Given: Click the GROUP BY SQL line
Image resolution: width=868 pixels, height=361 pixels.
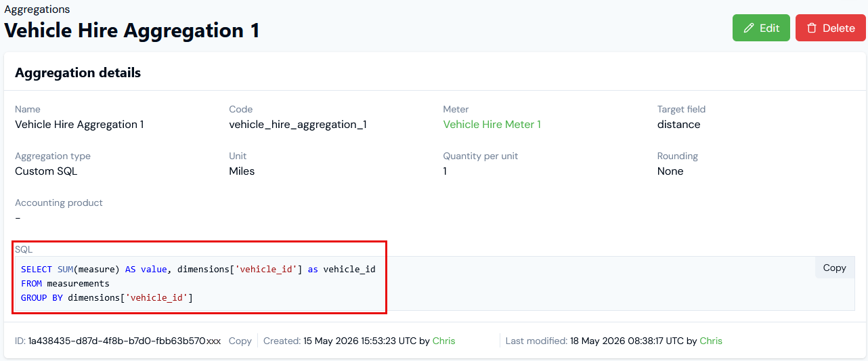Looking at the screenshot, I should pos(107,297).
